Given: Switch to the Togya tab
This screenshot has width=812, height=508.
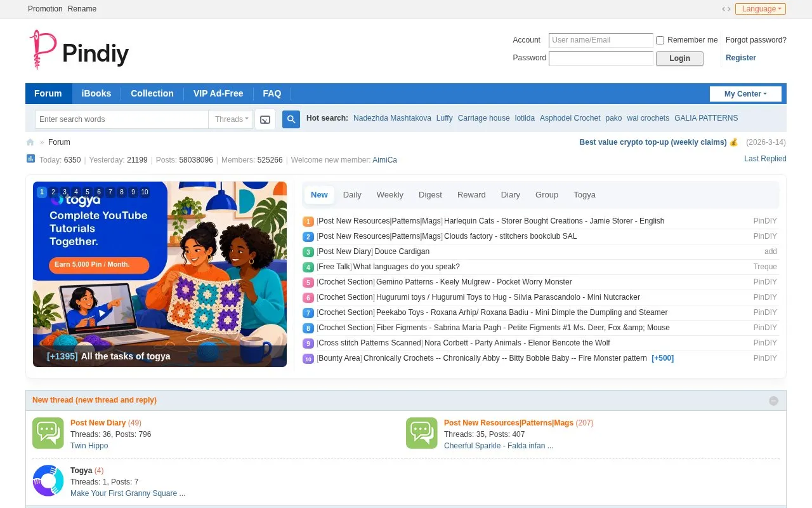Looking at the screenshot, I should (x=584, y=195).
